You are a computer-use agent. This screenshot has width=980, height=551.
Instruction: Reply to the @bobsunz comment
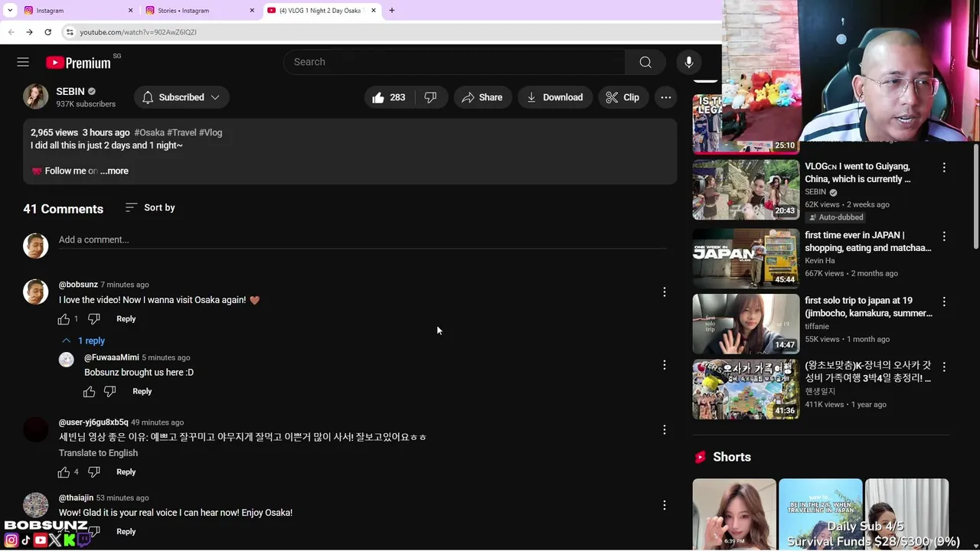(126, 319)
